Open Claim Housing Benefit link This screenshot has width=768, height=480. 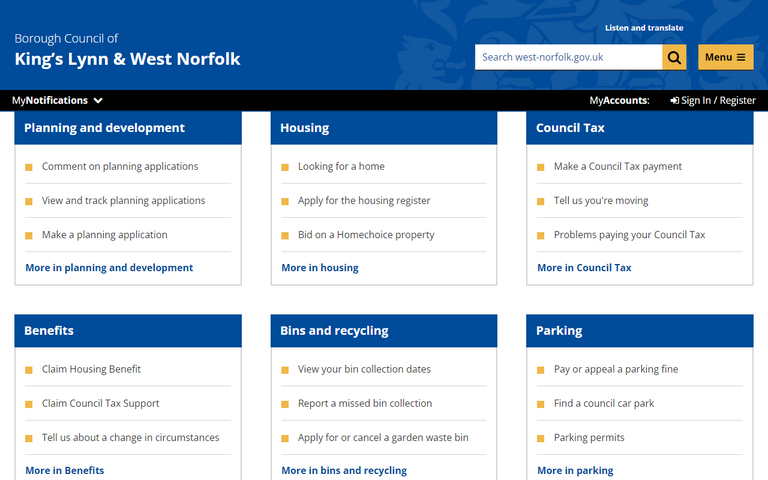[91, 369]
